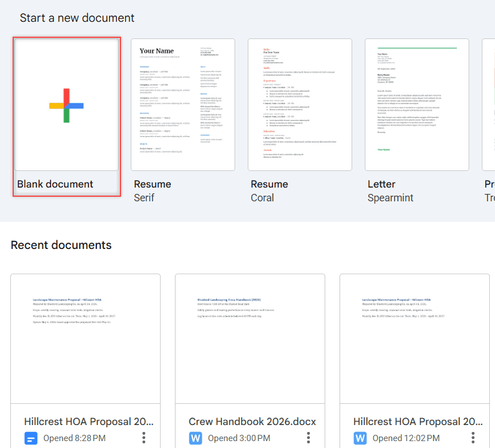Screen dimensions: 495x448
Task: Open the Resume Serif template thumbnail
Action: point(183,104)
